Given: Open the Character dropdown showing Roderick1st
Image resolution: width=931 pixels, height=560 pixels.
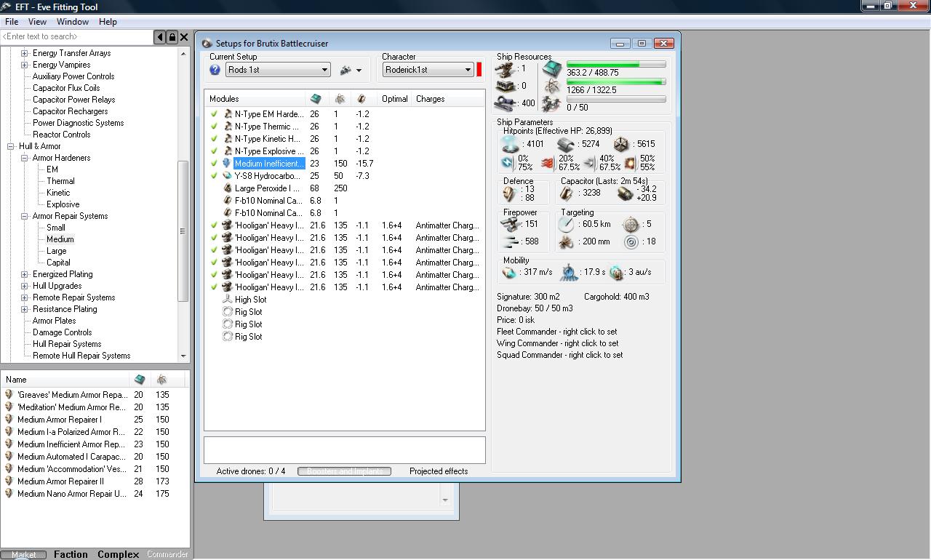Looking at the screenshot, I should pos(428,70).
